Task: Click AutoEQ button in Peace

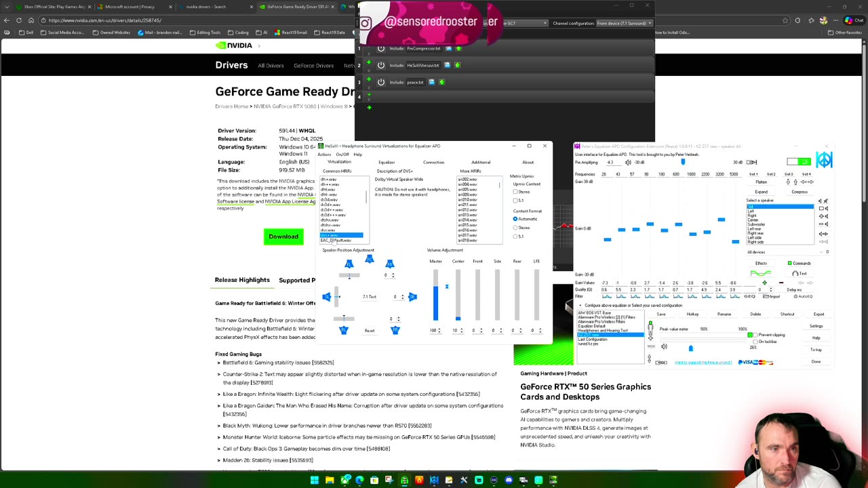Action: coord(803,296)
